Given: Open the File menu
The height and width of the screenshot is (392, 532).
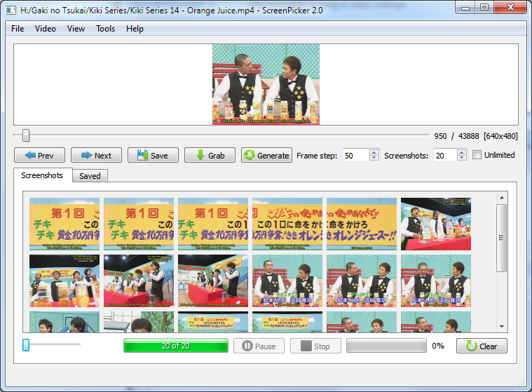Looking at the screenshot, I should pyautogui.click(x=18, y=29).
